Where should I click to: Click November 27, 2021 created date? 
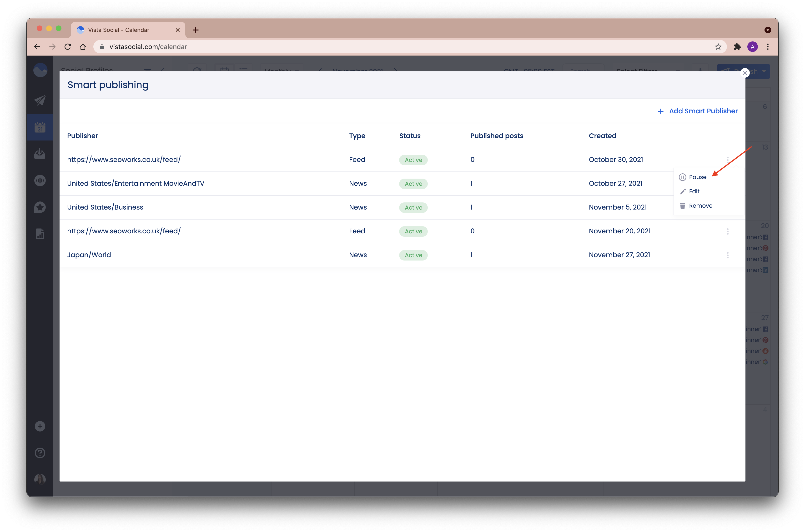pyautogui.click(x=619, y=255)
